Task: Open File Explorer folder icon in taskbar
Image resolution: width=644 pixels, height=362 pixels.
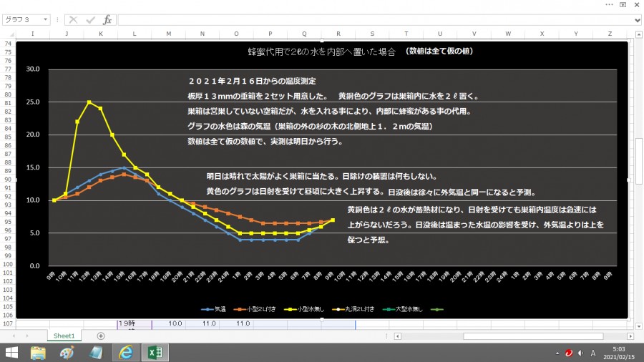Action: pyautogui.click(x=39, y=352)
